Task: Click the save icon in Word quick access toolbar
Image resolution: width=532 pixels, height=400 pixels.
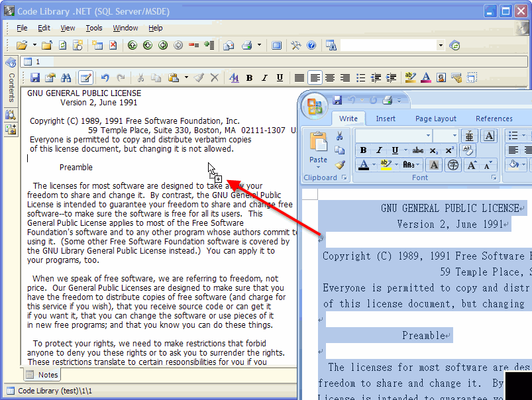Action: click(x=337, y=100)
